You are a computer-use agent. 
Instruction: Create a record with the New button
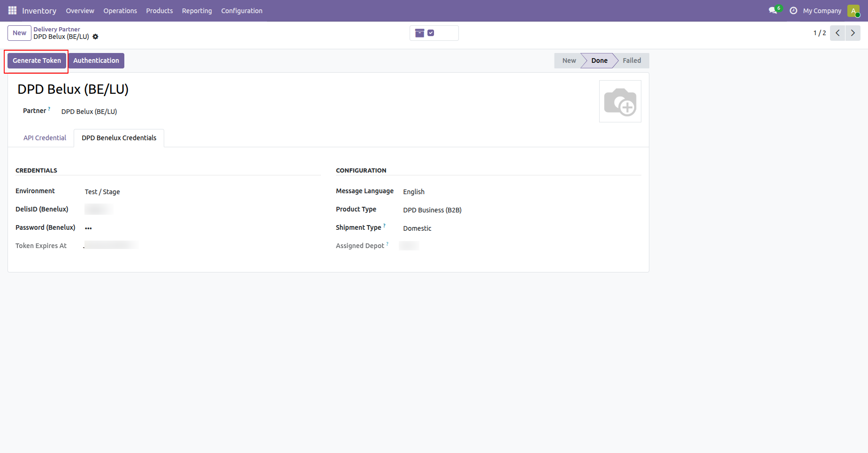[x=19, y=33]
